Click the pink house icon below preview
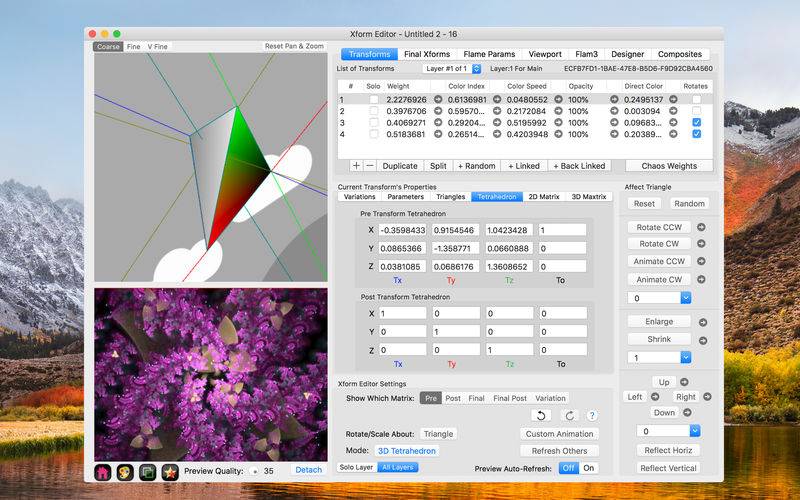The width and height of the screenshot is (800, 500). (102, 471)
